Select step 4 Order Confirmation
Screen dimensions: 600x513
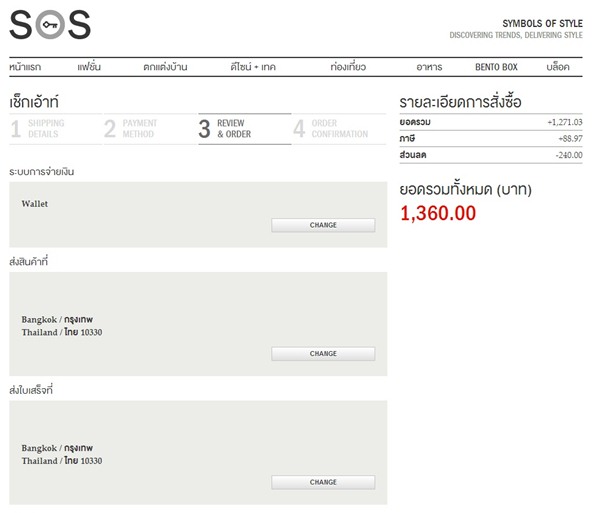pyautogui.click(x=339, y=129)
